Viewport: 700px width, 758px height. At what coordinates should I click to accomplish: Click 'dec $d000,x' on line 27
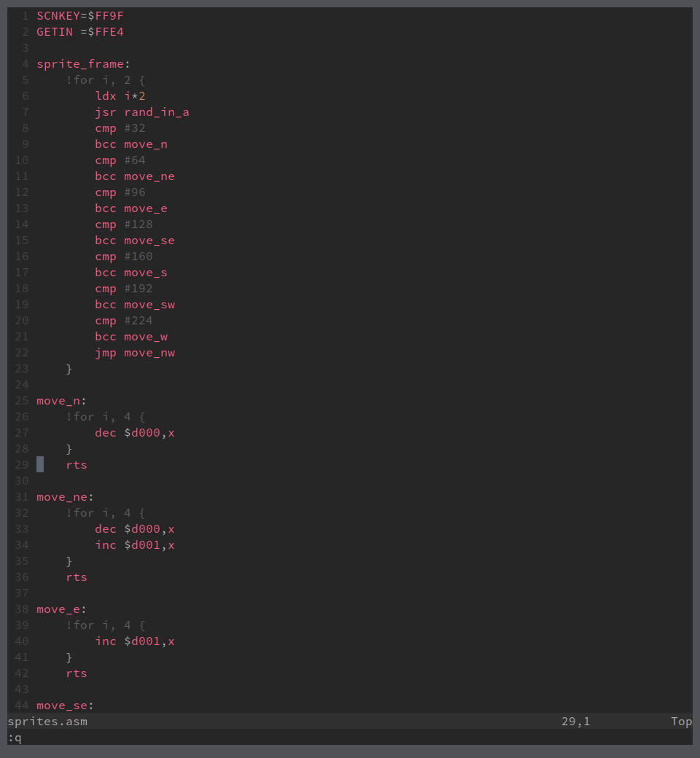pyautogui.click(x=134, y=433)
